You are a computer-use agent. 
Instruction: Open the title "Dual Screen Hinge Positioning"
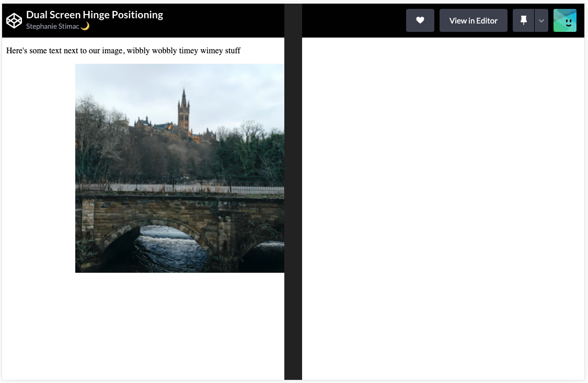click(x=95, y=14)
